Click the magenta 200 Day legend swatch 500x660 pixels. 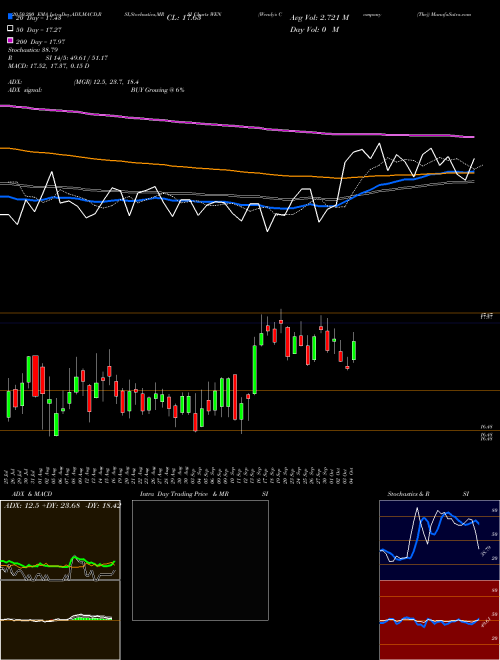pos(10,41)
